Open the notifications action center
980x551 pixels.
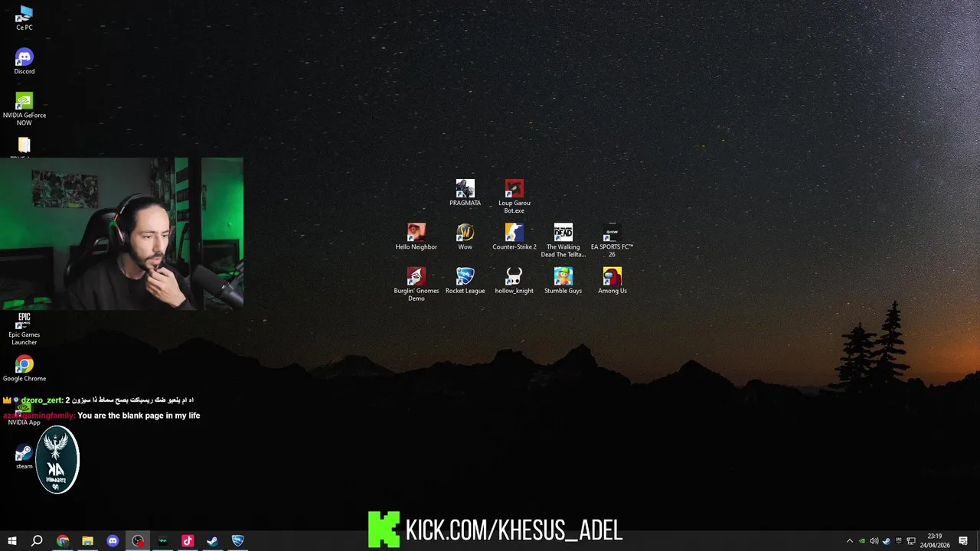963,541
